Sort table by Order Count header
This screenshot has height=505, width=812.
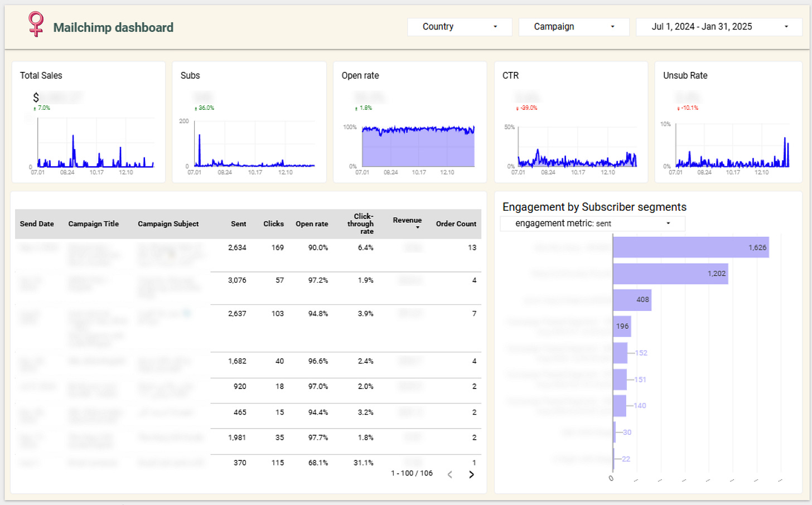click(456, 224)
